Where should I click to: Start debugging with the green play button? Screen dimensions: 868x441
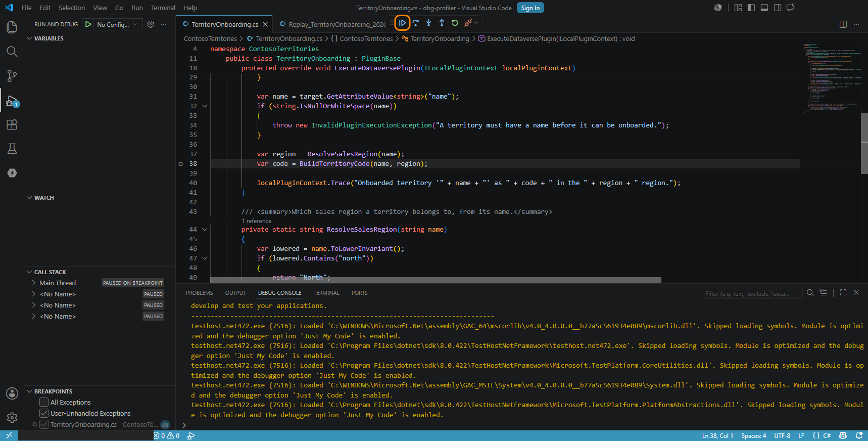(88, 24)
